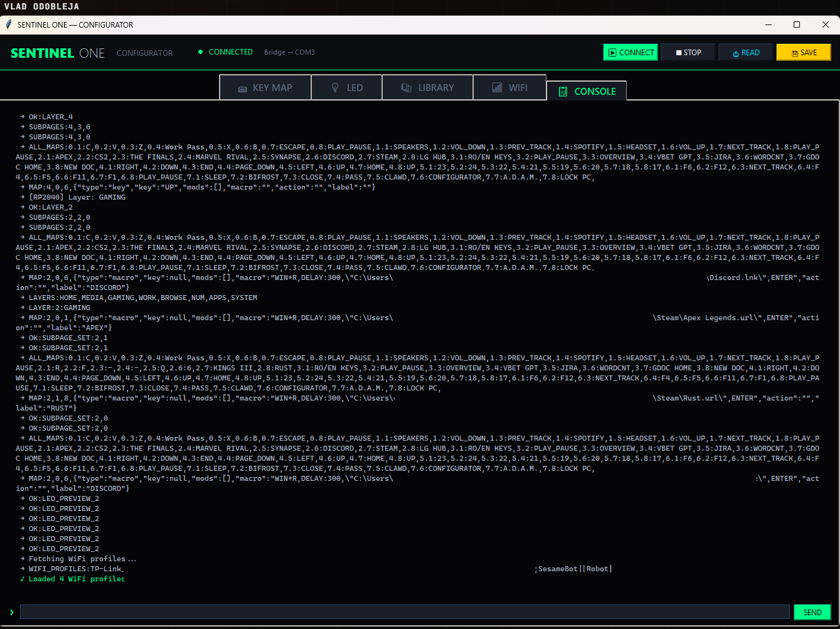Click the "MAP:2,1,8" log line for RUST
The image size is (840, 629).
[x=418, y=403]
